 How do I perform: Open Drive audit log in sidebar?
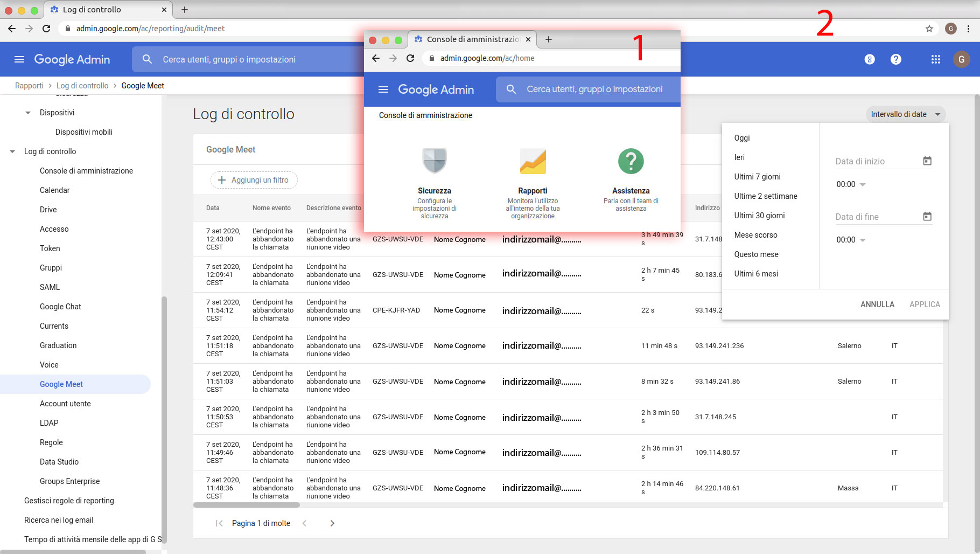click(48, 210)
